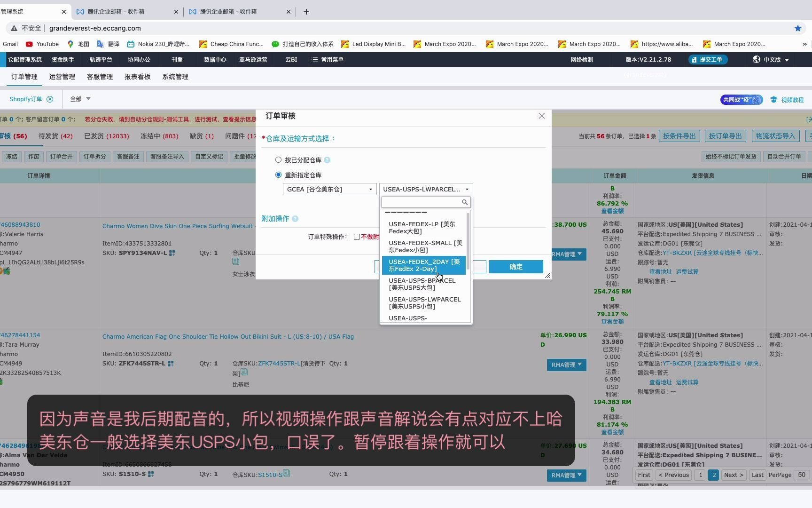Open Charmo American Flag Bikini Suit link
This screenshot has width=812, height=508.
click(x=228, y=337)
